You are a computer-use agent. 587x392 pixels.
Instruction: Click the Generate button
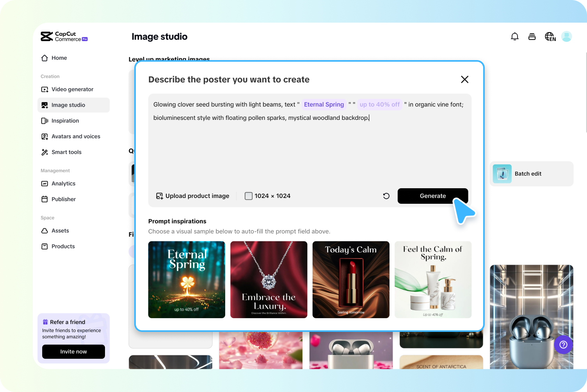[432, 196]
